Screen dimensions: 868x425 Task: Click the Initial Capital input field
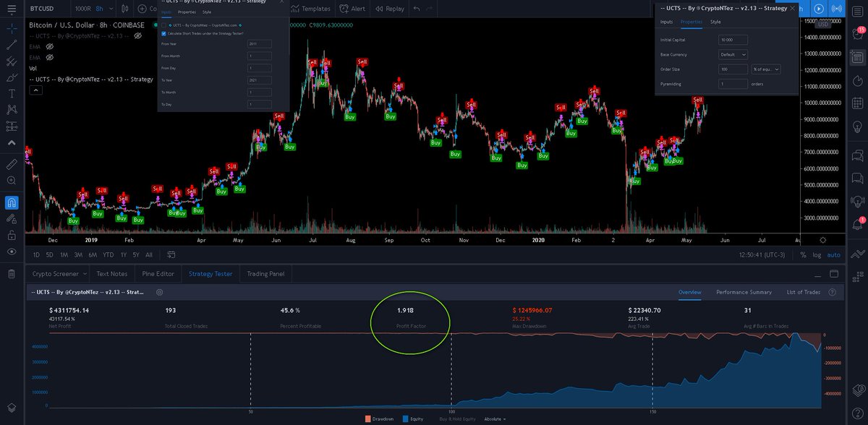coord(733,40)
